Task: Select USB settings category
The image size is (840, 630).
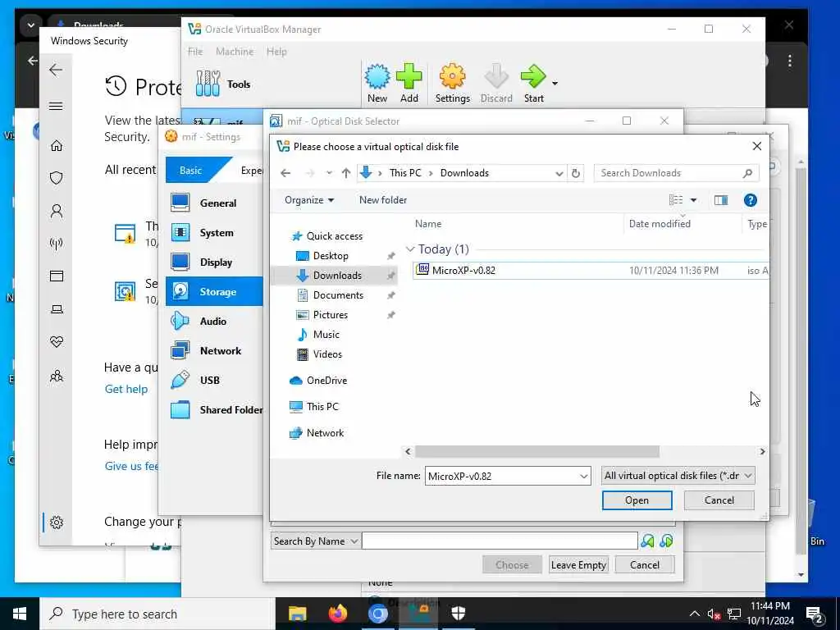Action: tap(214, 380)
